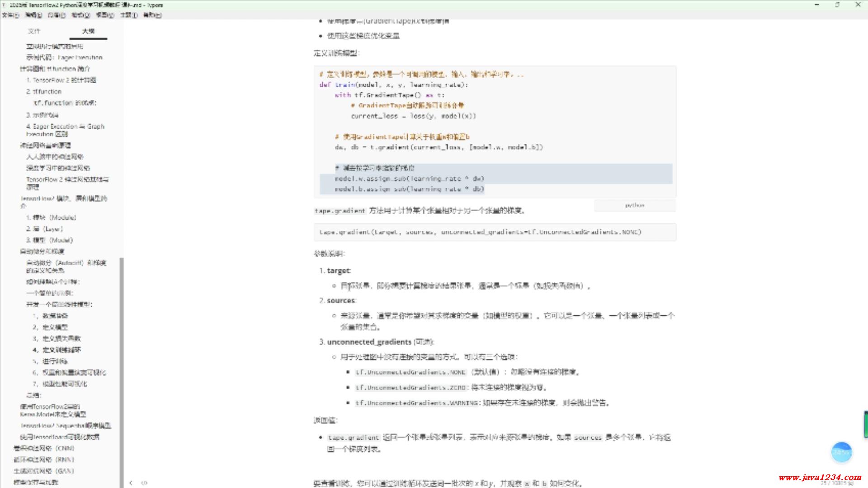Minimize the Typora window
The image size is (868, 488).
(x=817, y=5)
